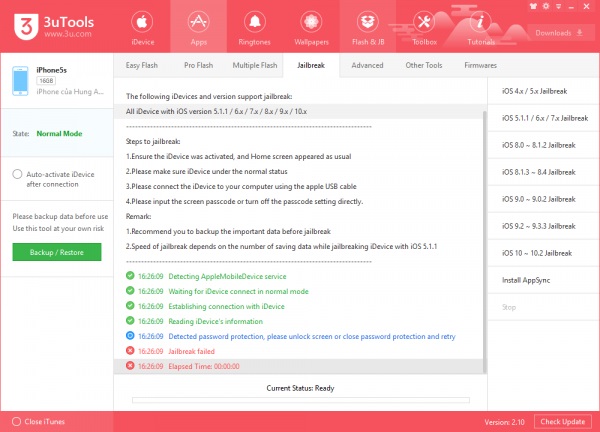Click the 3uTools shield logo
Screen dimensions: 600x432
pyautogui.click(x=26, y=26)
